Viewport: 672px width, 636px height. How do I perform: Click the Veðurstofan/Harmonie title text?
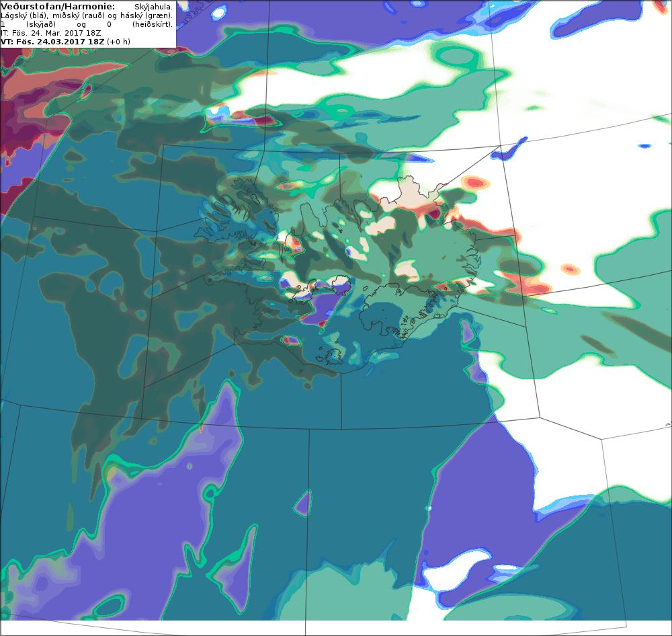58,7
